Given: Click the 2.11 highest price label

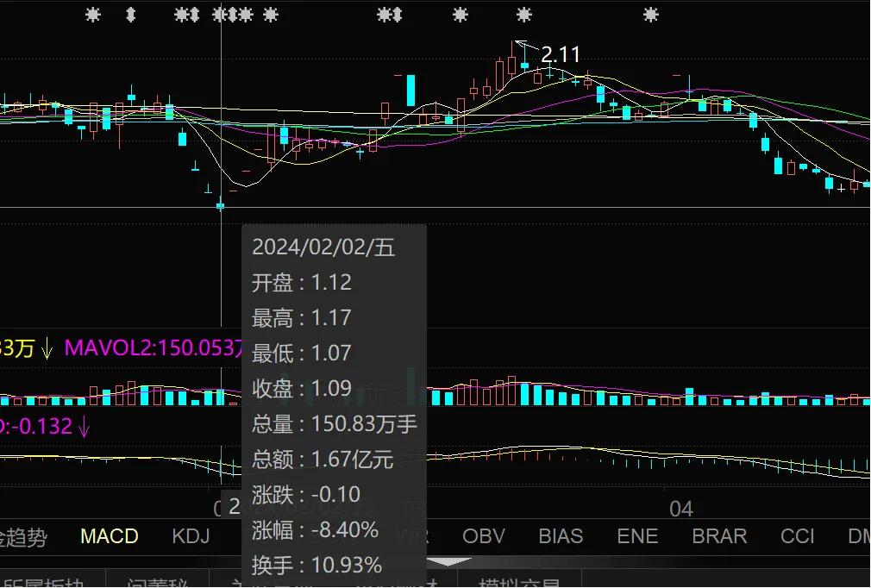Looking at the screenshot, I should tap(561, 54).
